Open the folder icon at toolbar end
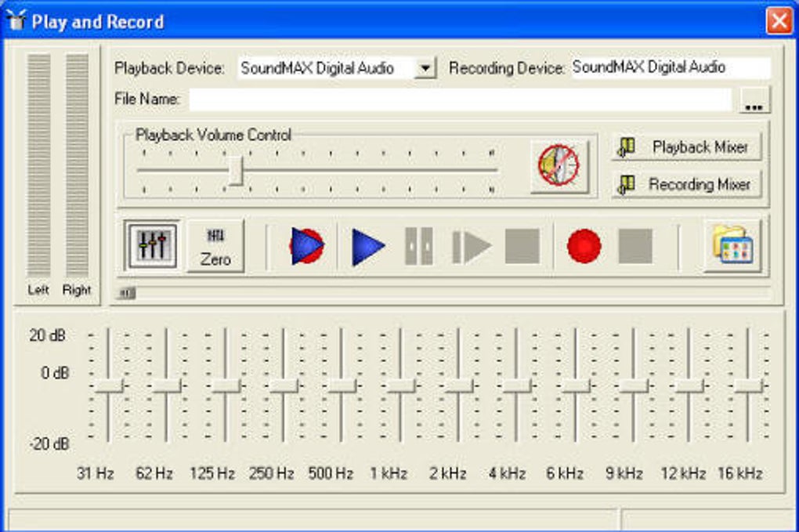 click(732, 247)
